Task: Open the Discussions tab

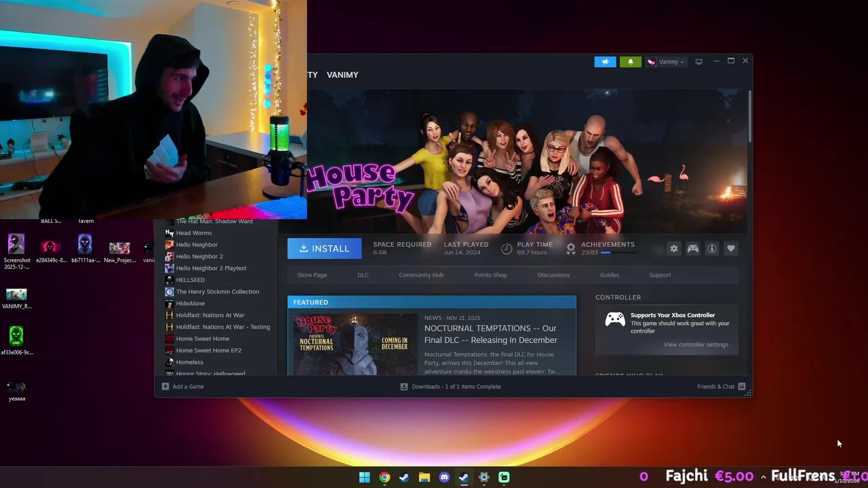Action: click(553, 274)
